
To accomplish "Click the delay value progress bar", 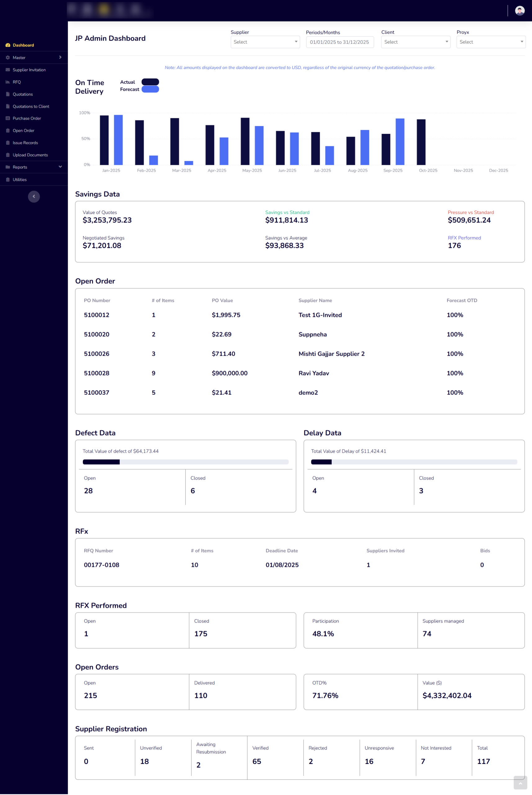I will [x=414, y=462].
